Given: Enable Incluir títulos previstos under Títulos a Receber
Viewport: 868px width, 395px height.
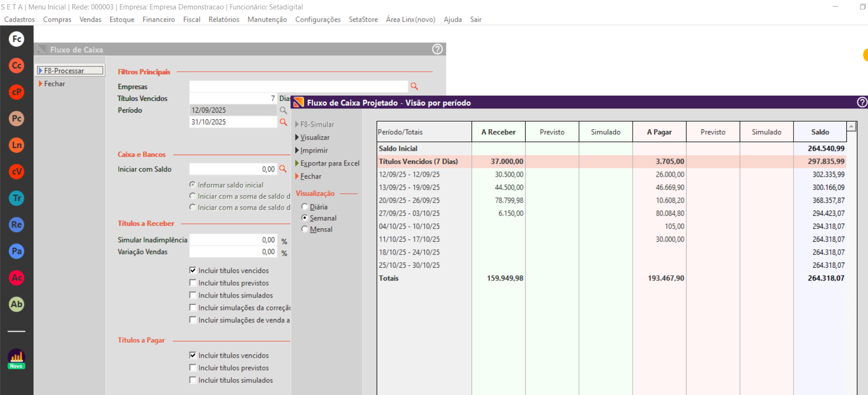Looking at the screenshot, I should tap(193, 283).
